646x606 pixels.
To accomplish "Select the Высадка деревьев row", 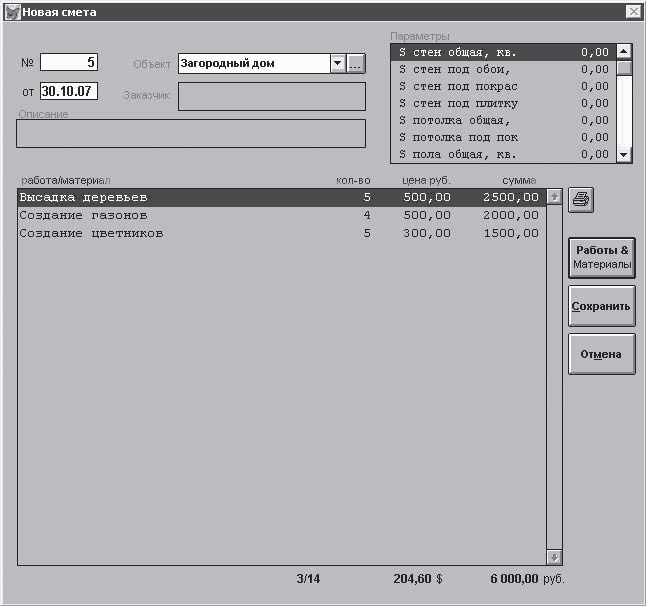I will pyautogui.click(x=280, y=198).
